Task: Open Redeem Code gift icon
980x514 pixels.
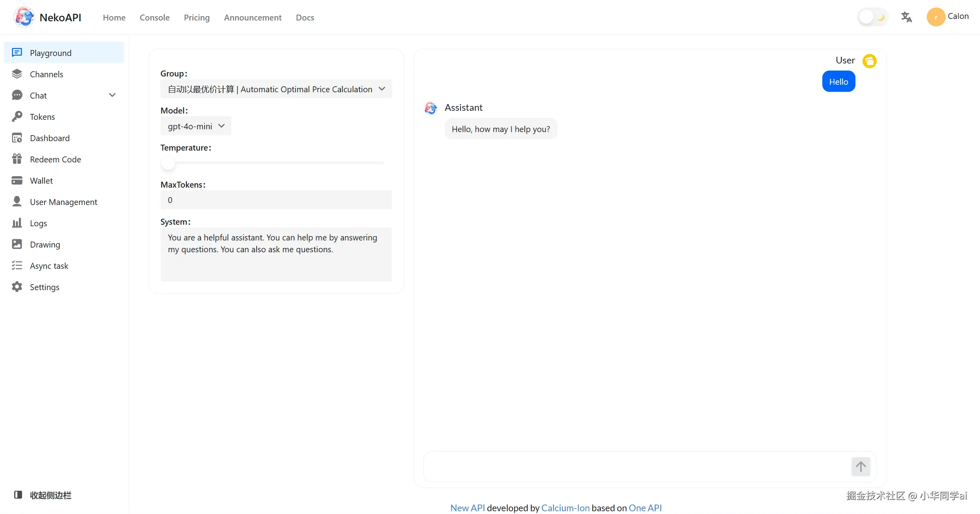Action: [x=17, y=159]
